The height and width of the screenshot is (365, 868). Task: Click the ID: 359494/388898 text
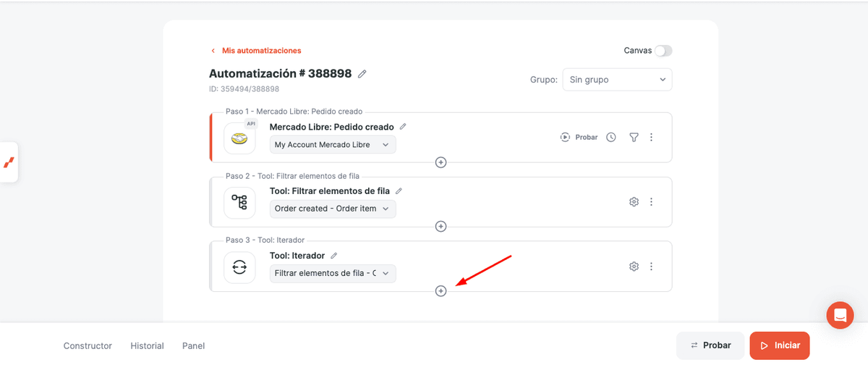(x=244, y=89)
